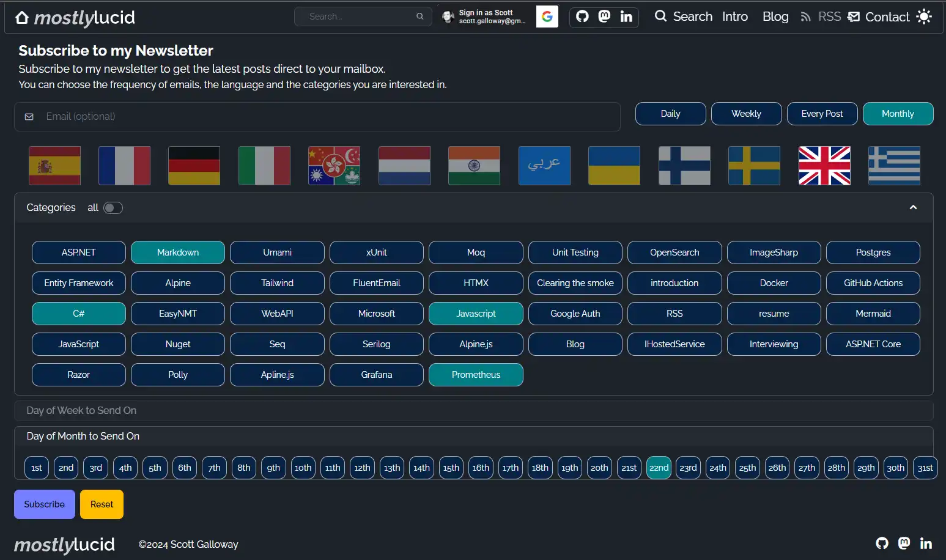
Task: Sign in with the Google icon
Action: (x=547, y=17)
